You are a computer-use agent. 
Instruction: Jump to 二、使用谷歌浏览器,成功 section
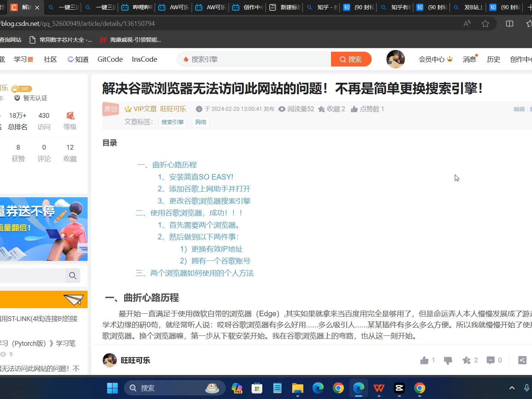pyautogui.click(x=189, y=213)
